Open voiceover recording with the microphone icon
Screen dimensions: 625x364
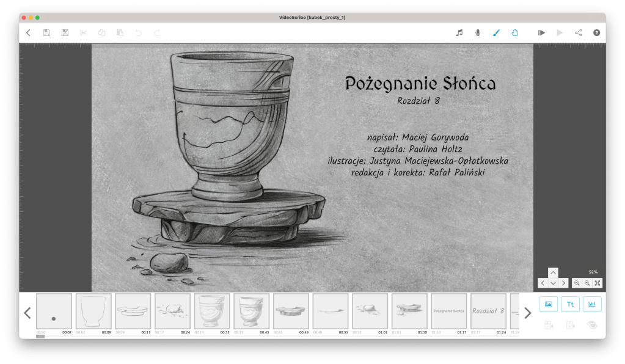[478, 33]
